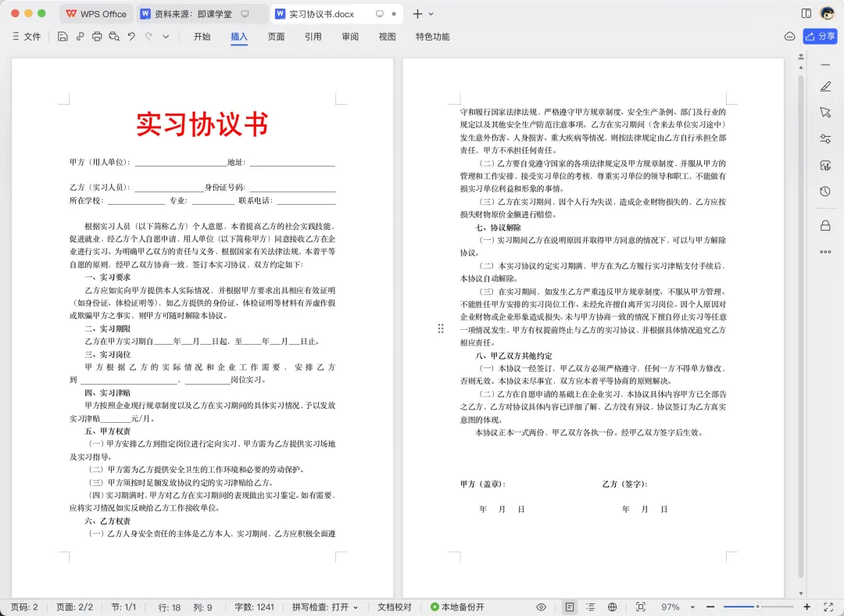Viewport: 844px width, 616px height.
Task: Open the style gallery icon in sidebar
Action: (x=825, y=165)
